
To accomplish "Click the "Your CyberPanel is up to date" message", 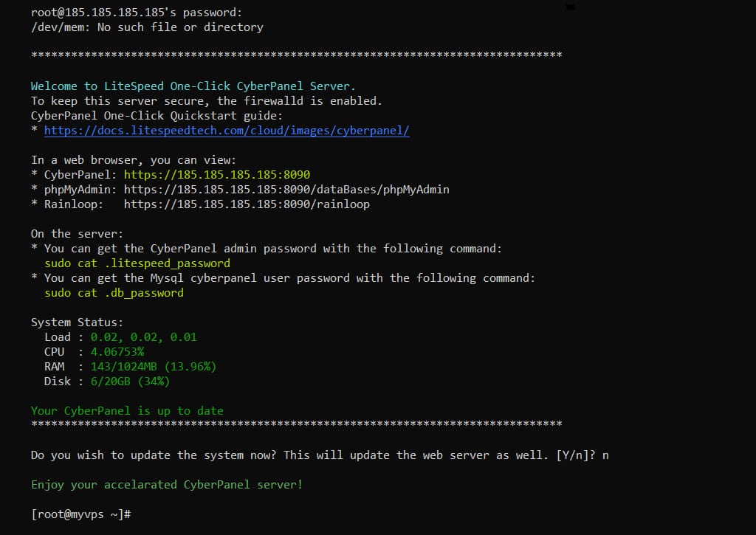I will (127, 411).
